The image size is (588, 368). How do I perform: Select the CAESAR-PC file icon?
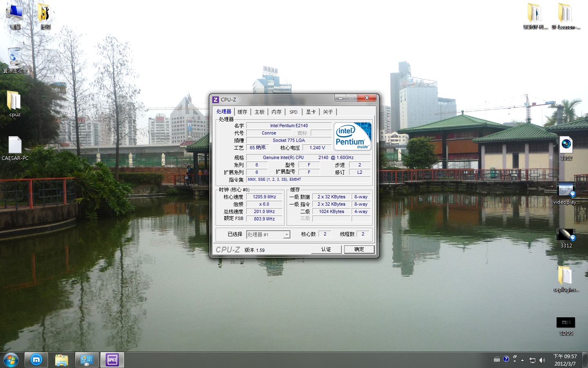coord(15,147)
